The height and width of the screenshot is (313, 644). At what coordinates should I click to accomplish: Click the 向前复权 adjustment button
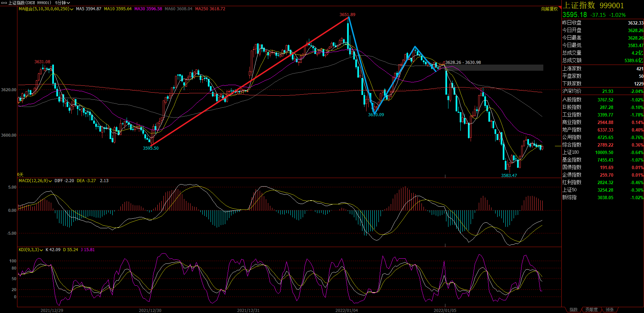coord(549,9)
